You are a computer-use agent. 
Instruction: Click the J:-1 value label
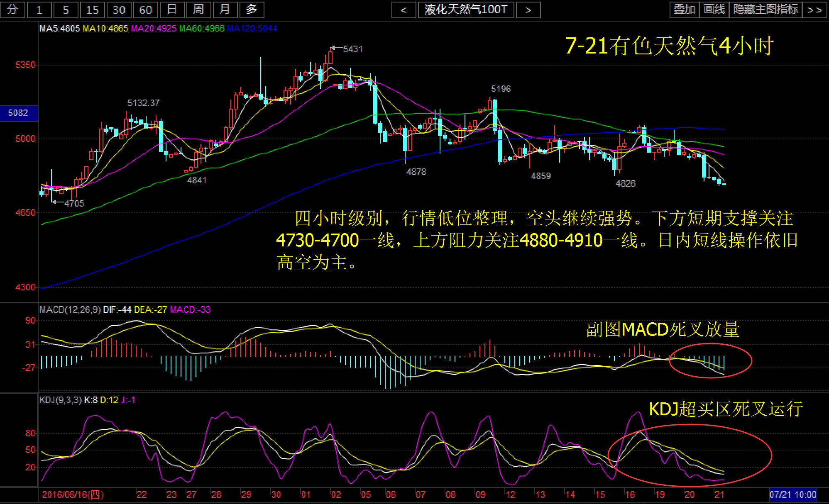[x=128, y=400]
